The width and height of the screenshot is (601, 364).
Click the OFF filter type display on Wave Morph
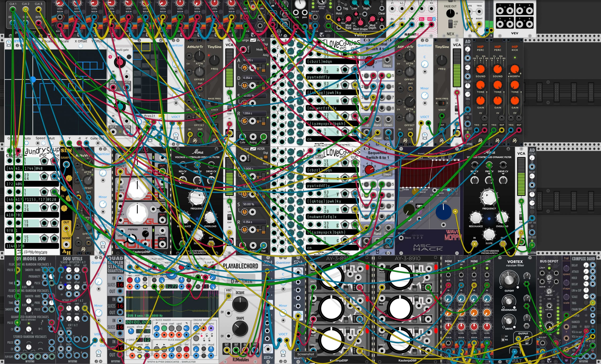click(x=420, y=206)
